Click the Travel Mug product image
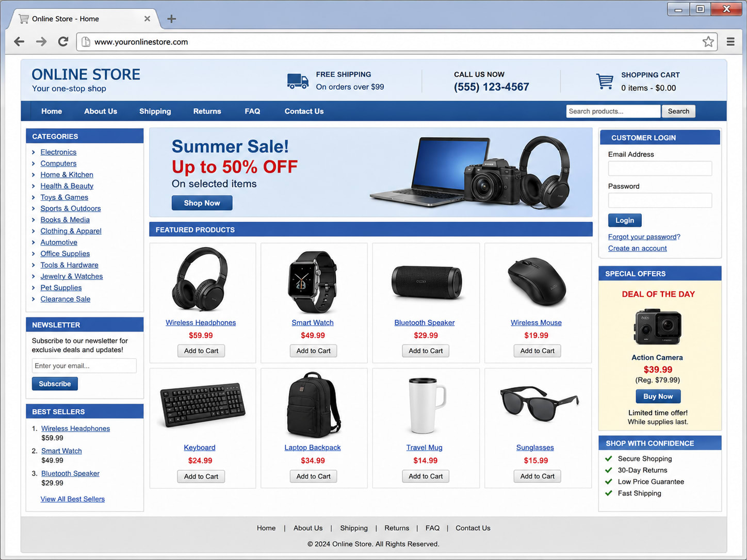This screenshot has height=560, width=747. [426, 405]
